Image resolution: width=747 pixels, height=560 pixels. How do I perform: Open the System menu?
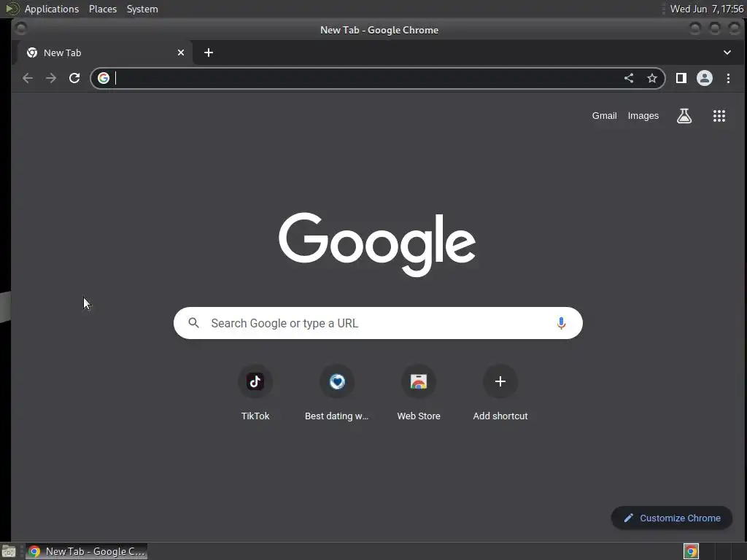(142, 9)
